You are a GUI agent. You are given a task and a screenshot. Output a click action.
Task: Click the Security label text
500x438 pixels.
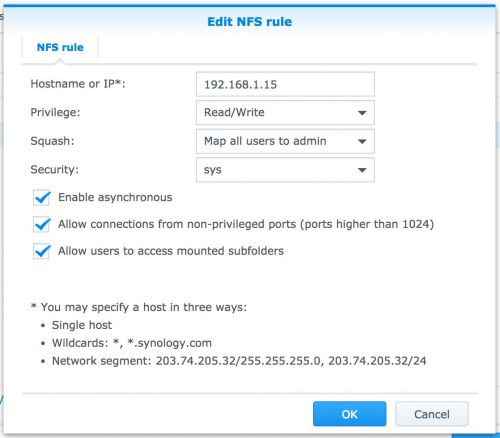click(54, 170)
